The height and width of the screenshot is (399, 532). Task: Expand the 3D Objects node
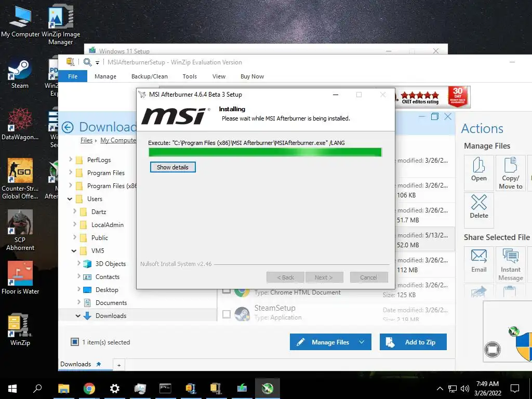(79, 263)
